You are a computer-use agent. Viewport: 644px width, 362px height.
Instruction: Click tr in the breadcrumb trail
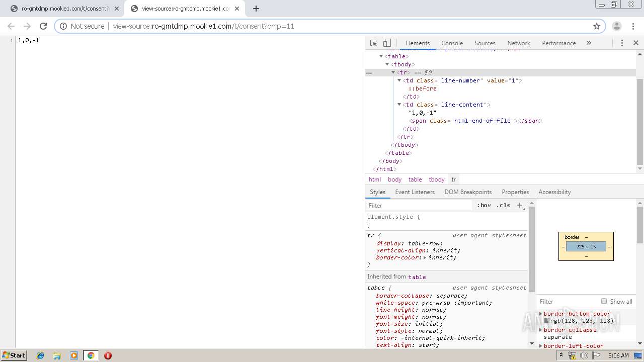pos(453,179)
